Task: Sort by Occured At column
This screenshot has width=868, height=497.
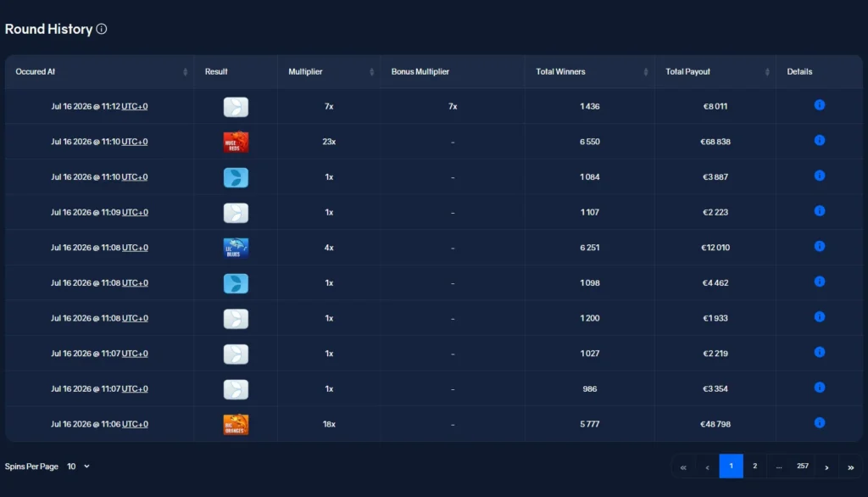Action: coord(185,72)
